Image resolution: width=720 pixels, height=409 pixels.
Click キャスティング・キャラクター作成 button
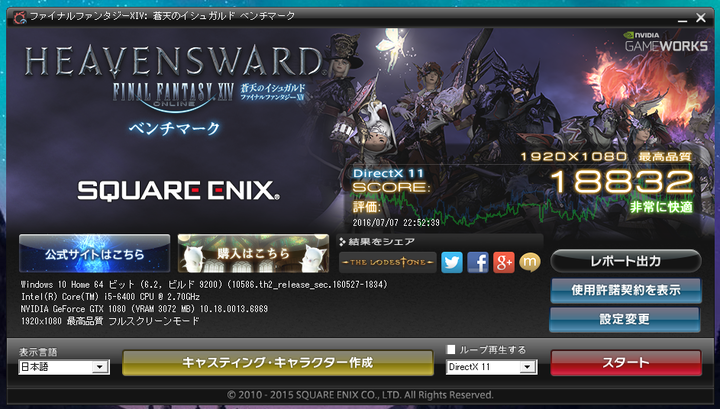pos(278,363)
